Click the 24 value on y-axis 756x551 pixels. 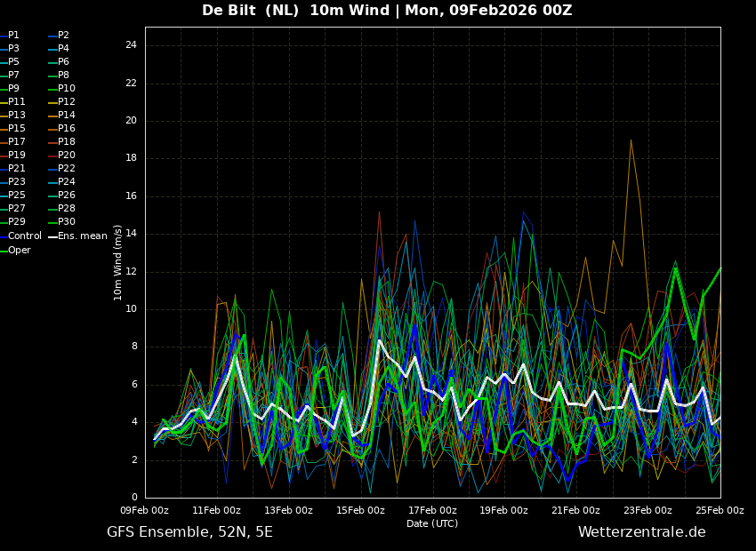point(131,45)
